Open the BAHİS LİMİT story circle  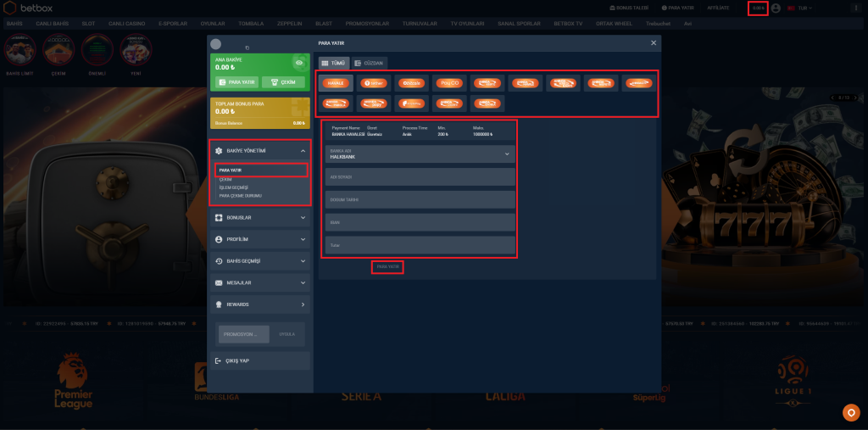tap(20, 50)
